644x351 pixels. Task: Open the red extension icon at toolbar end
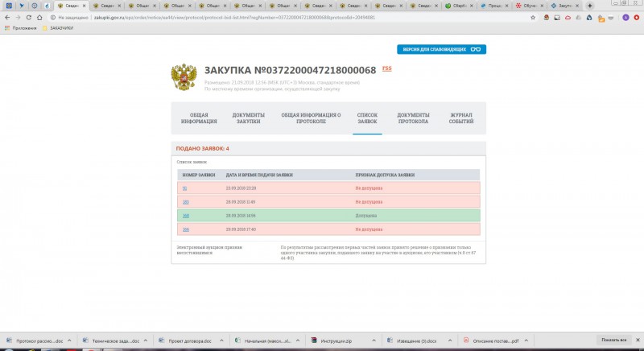click(637, 18)
